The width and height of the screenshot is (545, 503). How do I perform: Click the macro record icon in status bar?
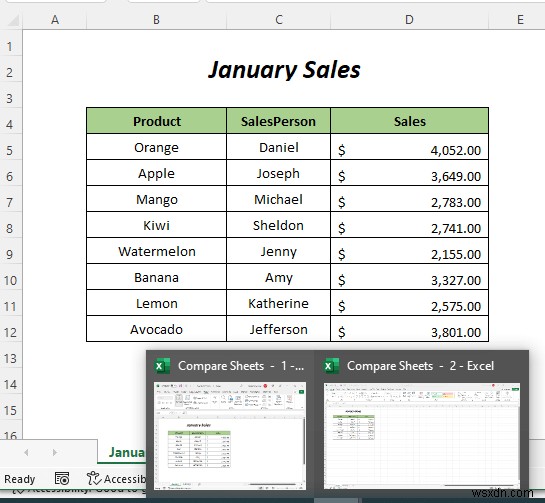[x=62, y=479]
